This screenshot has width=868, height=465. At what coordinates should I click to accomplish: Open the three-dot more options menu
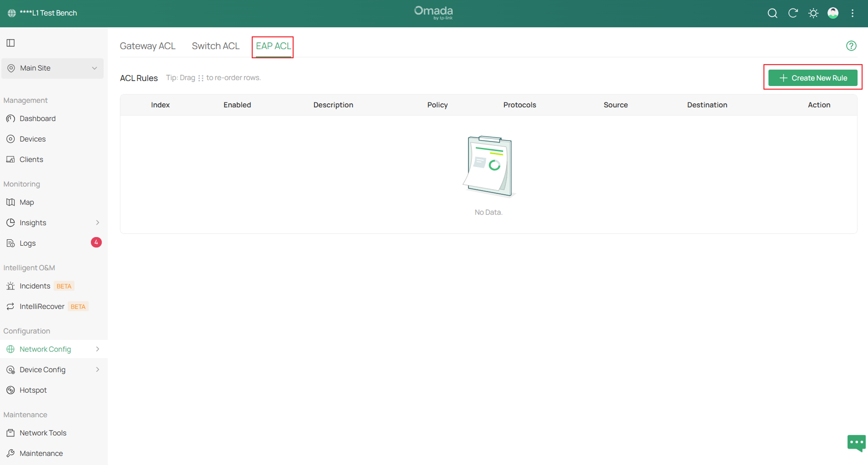point(853,13)
